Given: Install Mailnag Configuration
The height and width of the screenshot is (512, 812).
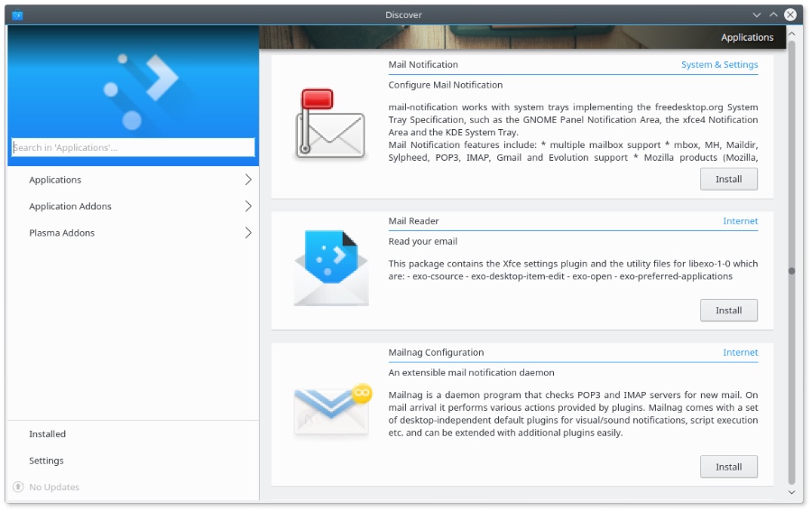Looking at the screenshot, I should pos(728,467).
